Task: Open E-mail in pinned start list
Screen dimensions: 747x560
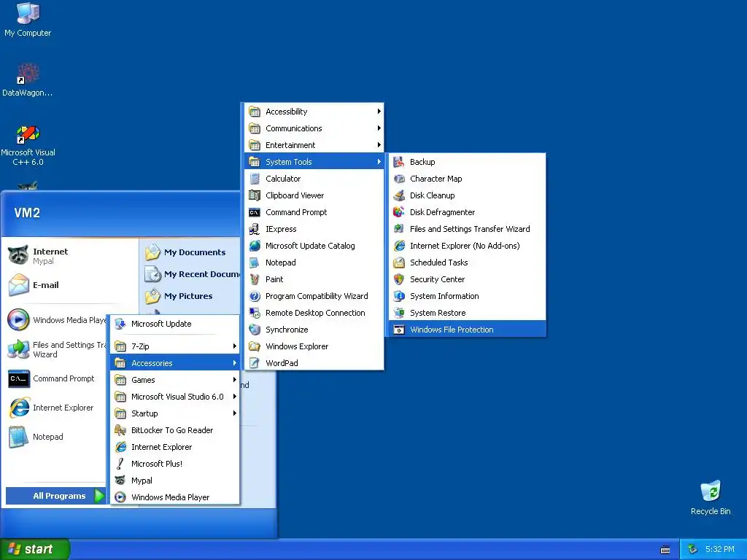Action: [71, 285]
